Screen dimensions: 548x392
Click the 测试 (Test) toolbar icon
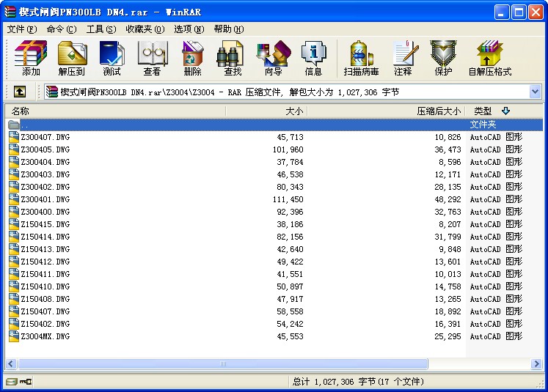tap(112, 58)
